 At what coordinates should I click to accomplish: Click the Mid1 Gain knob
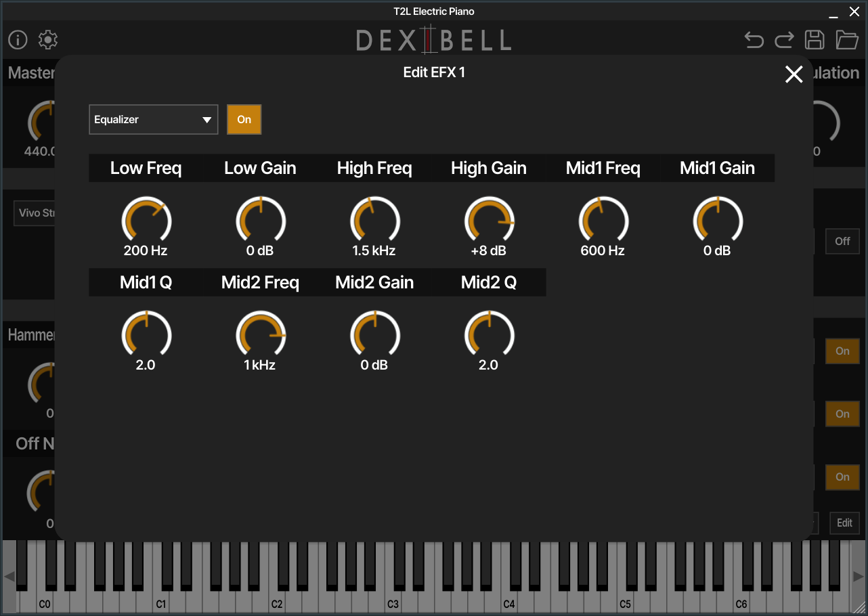718,221
